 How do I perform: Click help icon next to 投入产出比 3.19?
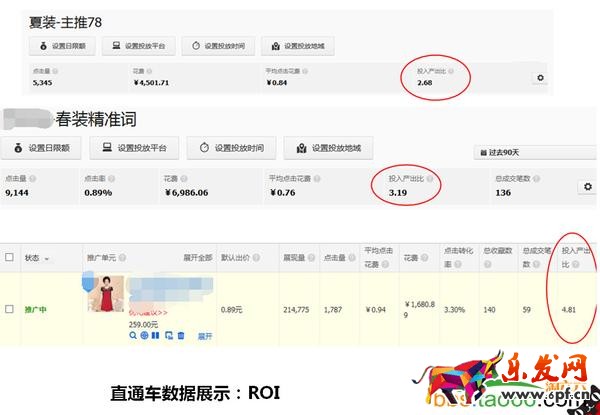pos(431,177)
